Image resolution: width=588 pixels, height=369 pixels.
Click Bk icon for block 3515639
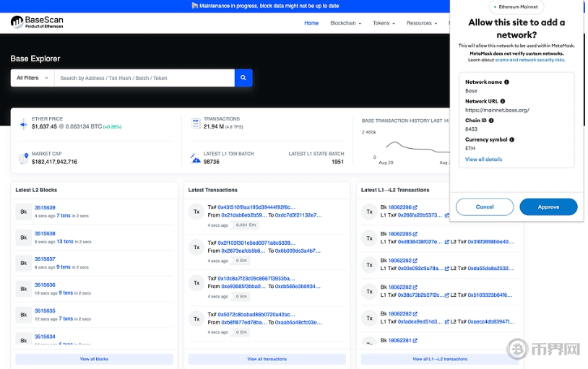(x=23, y=212)
